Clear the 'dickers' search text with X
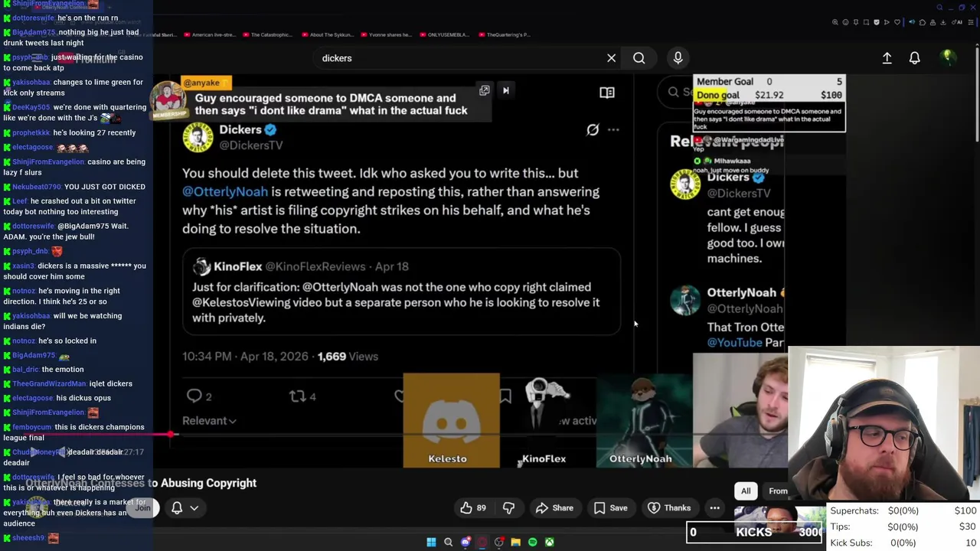Screen dimensions: 980x551 (611, 58)
